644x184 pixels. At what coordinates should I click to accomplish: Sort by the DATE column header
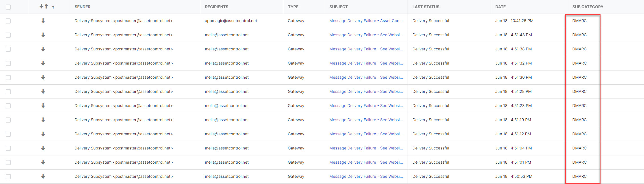[500, 7]
